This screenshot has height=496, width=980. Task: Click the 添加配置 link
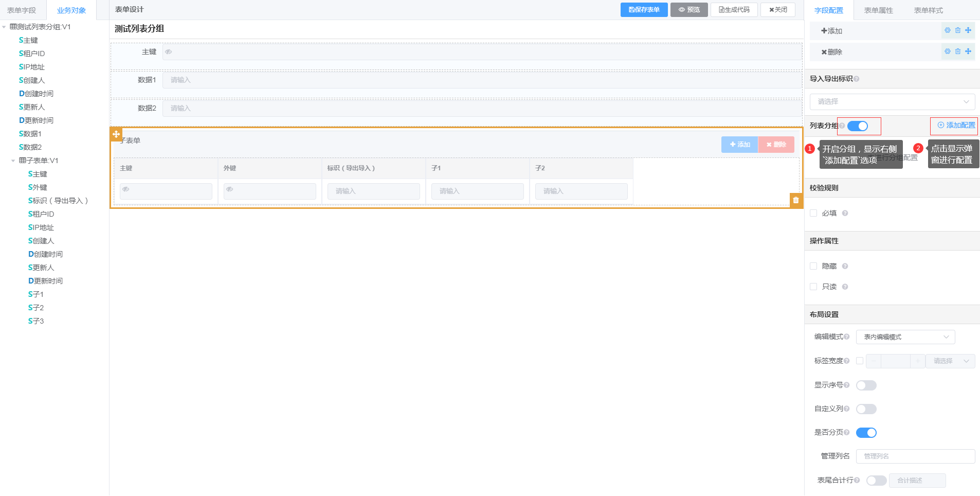pyautogui.click(x=956, y=126)
